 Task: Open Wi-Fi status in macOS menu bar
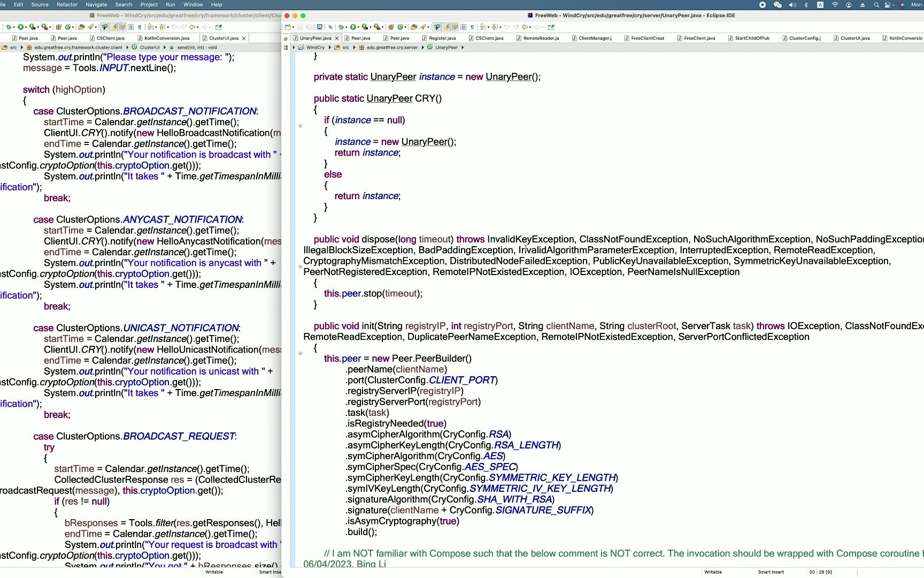pyautogui.click(x=835, y=4)
